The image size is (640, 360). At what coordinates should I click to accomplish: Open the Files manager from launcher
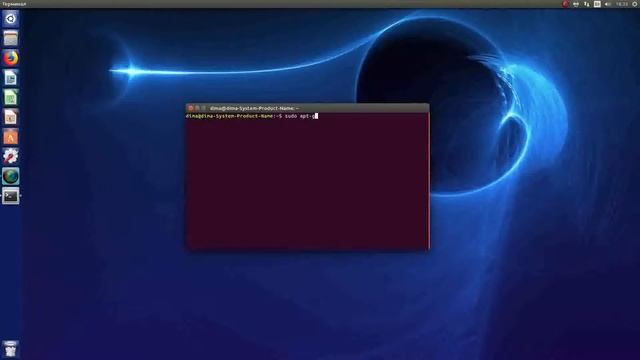coord(11,38)
